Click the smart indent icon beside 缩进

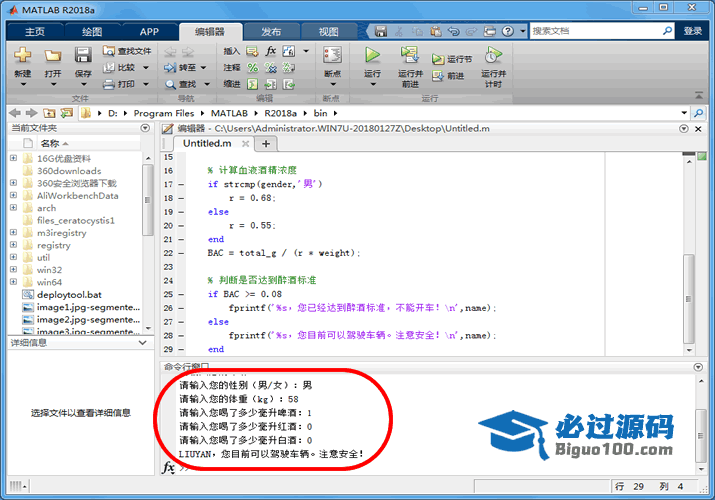tap(252, 84)
